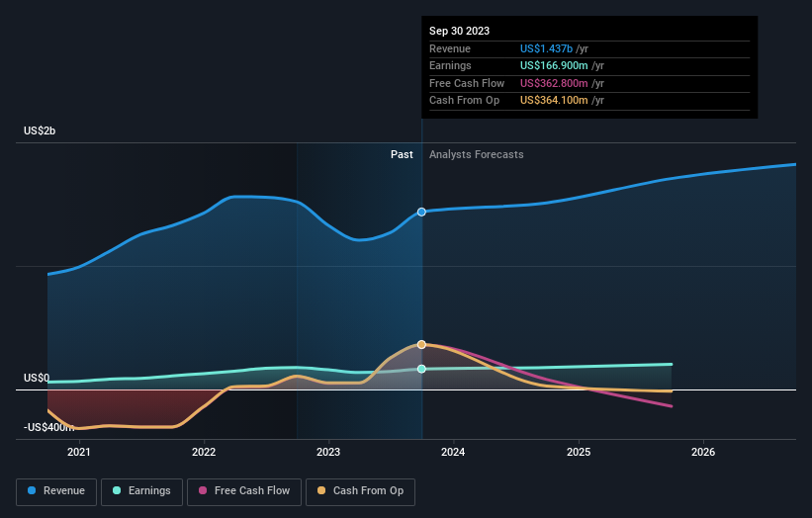Click the 2022 x-axis label
Image resolution: width=812 pixels, height=518 pixels.
click(x=204, y=453)
